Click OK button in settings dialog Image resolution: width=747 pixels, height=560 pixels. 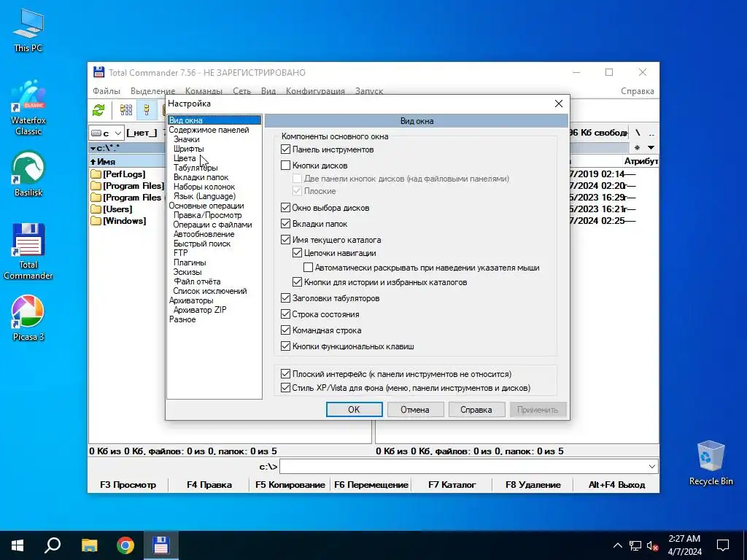pos(354,410)
